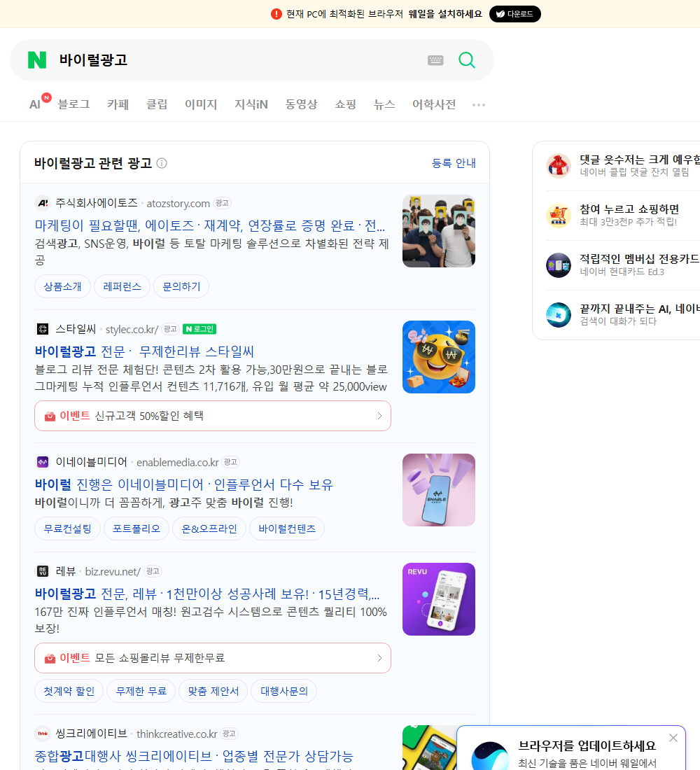700x770 pixels.
Task: Click the 적립적인 멤버십 전용카드 promo icon
Action: (x=559, y=265)
